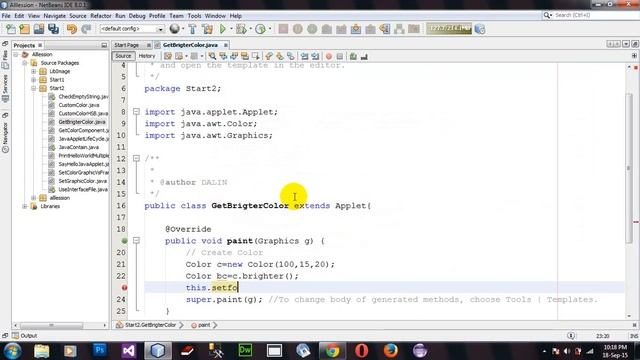The height and width of the screenshot is (360, 640).
Task: Click the globe browser icon in toolbar
Action: click(175, 29)
